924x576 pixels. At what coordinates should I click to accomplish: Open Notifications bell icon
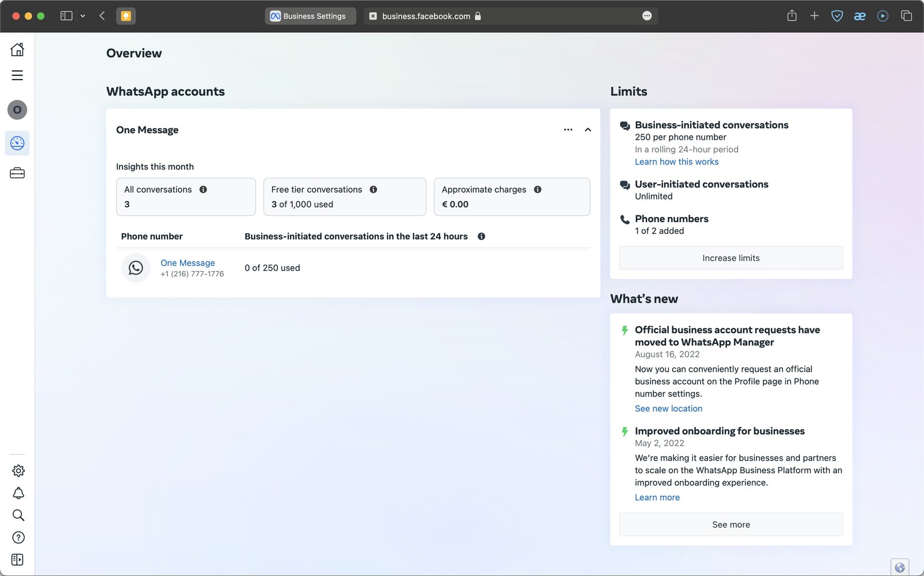[x=18, y=493]
